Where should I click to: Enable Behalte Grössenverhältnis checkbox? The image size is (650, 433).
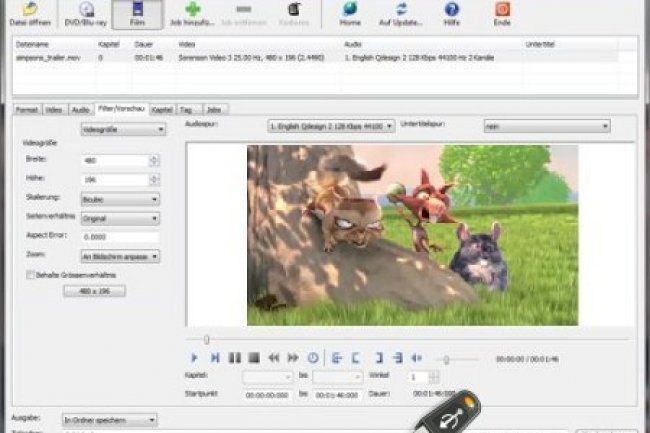(x=30, y=275)
